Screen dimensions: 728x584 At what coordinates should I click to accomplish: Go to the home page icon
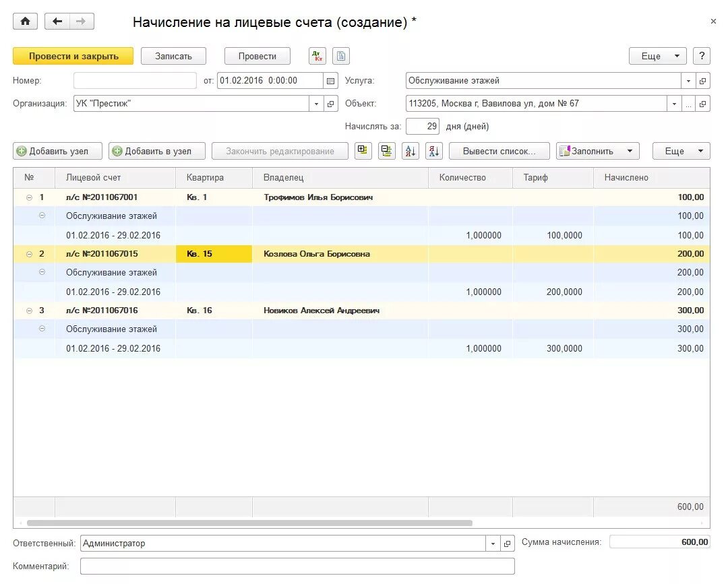tap(25, 22)
